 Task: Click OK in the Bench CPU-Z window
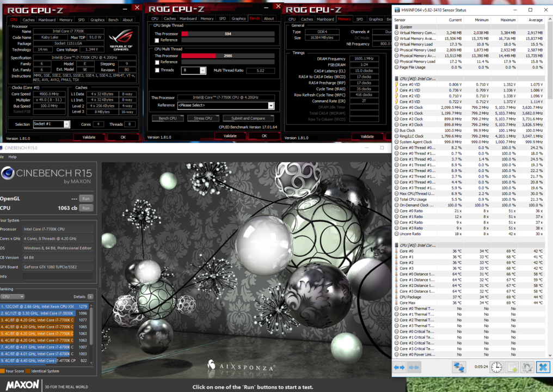(x=264, y=136)
